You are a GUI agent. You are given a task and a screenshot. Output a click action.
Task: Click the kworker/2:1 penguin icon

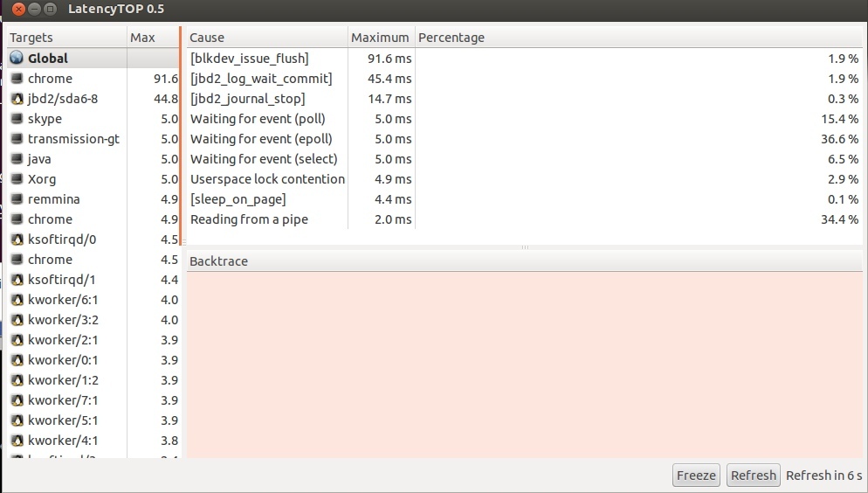(17, 339)
